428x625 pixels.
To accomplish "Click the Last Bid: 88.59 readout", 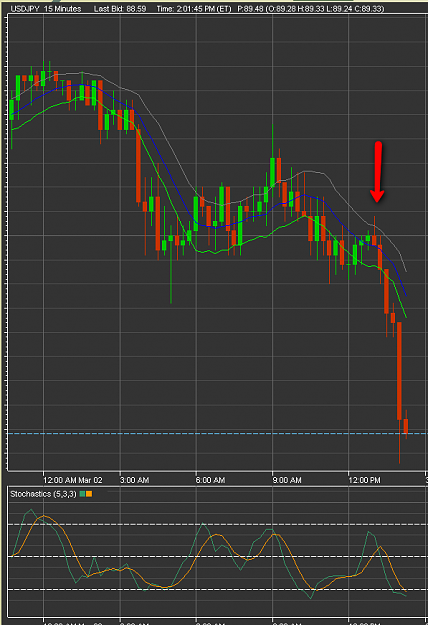I will (120, 9).
